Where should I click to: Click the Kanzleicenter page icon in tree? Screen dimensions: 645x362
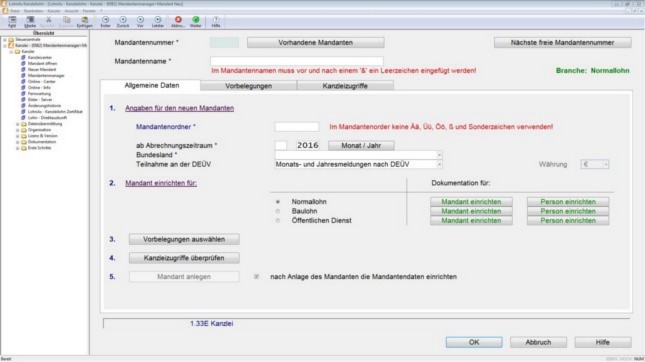pos(23,58)
